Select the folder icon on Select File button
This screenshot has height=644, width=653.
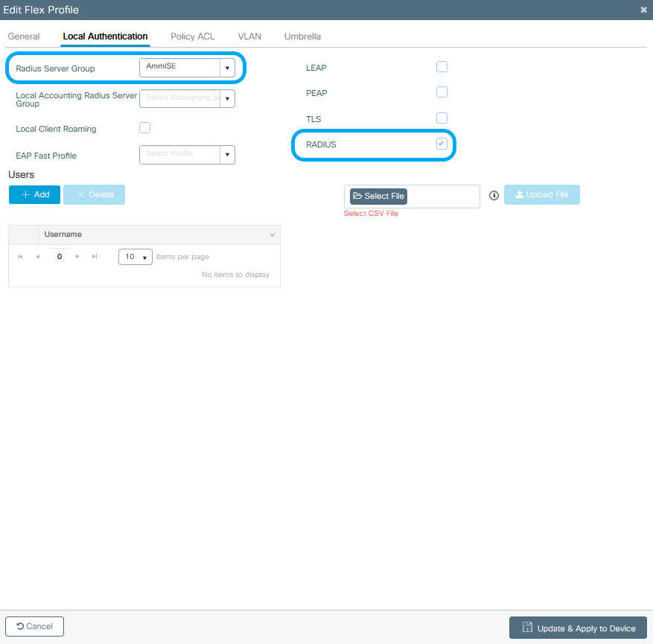359,196
